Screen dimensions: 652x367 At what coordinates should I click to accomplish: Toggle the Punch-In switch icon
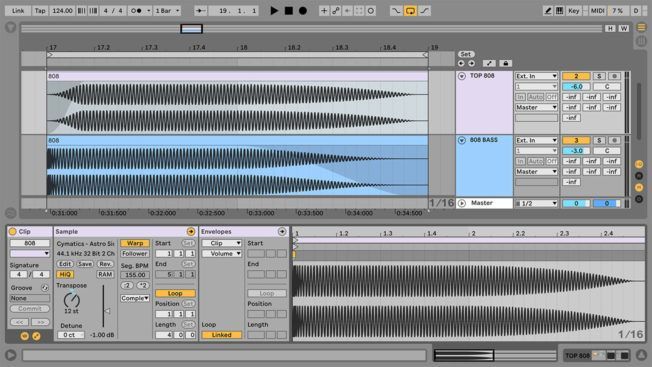pos(396,11)
